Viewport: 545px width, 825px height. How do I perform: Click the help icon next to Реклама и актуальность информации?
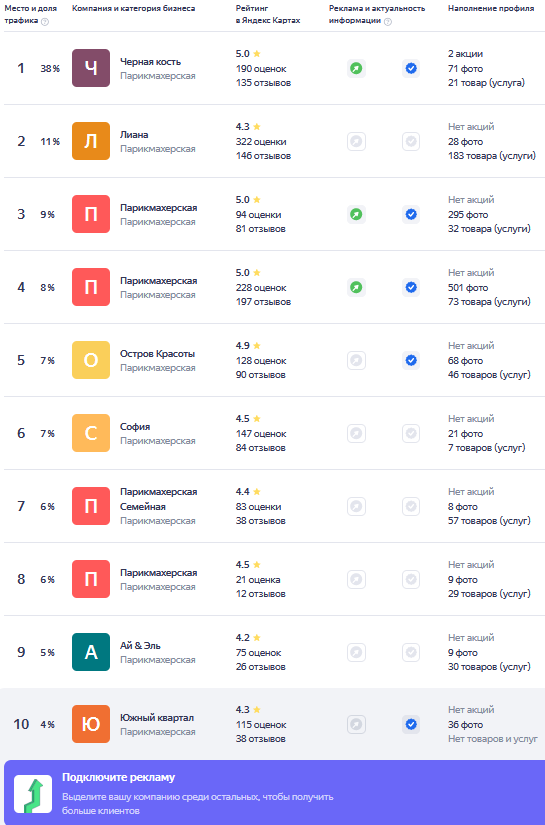(x=388, y=22)
